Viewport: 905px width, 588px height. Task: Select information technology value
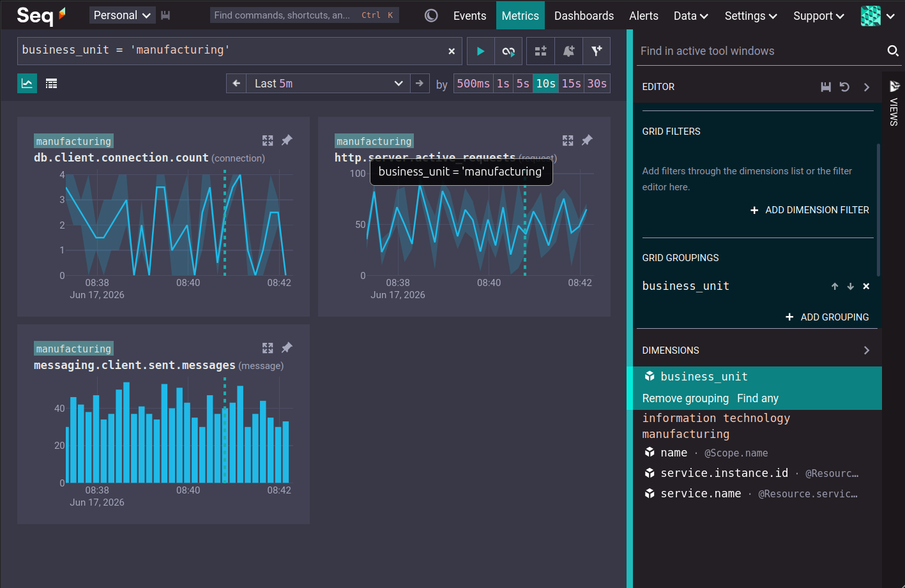pos(716,418)
